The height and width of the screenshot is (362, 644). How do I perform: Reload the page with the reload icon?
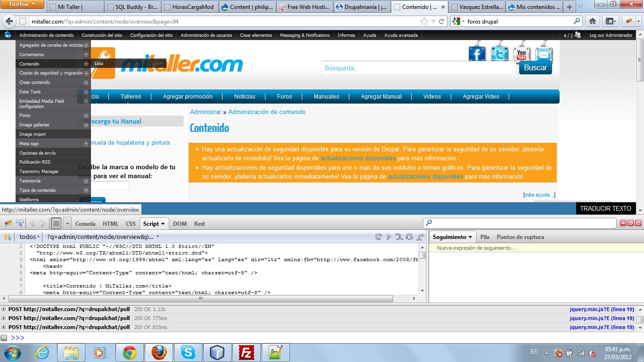pyautogui.click(x=442, y=21)
